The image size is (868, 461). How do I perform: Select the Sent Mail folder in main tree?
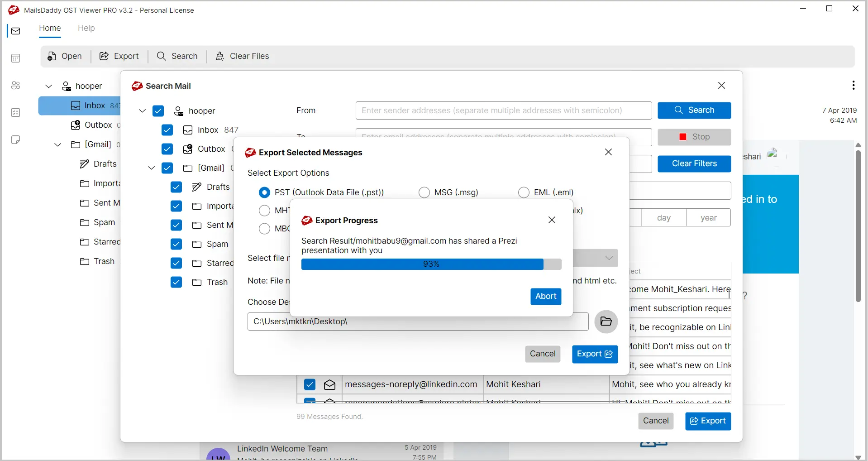pyautogui.click(x=100, y=203)
